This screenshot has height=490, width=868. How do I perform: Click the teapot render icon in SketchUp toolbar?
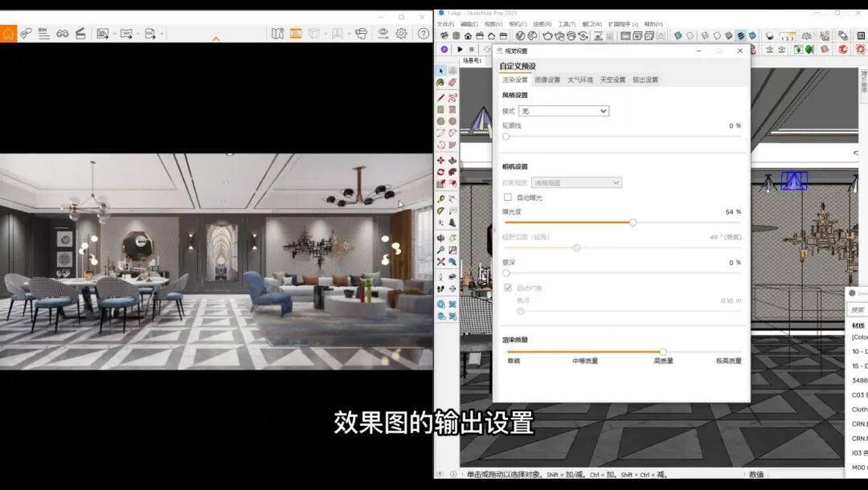click(547, 36)
